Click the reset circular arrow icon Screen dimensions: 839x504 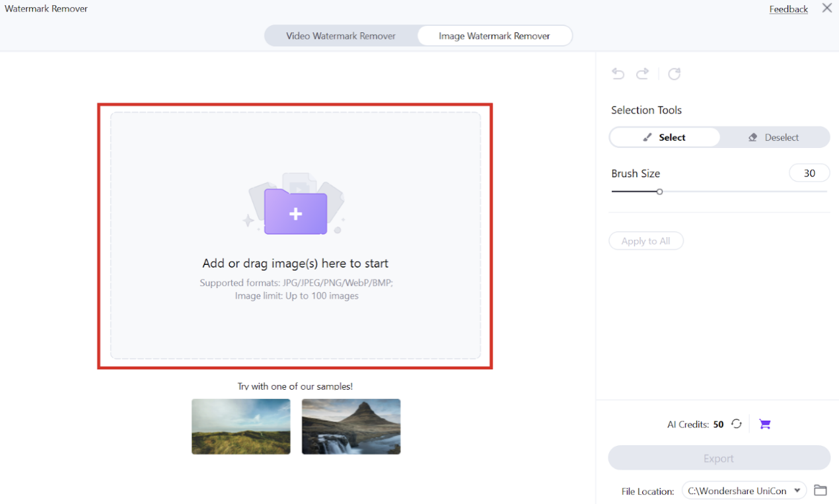(674, 73)
